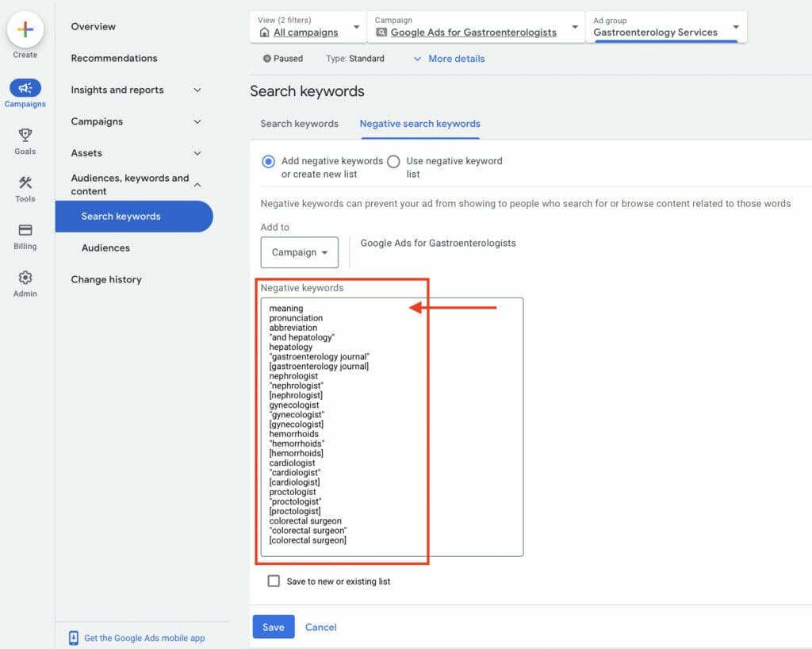
Task: Open the Admin gear icon
Action: click(25, 278)
